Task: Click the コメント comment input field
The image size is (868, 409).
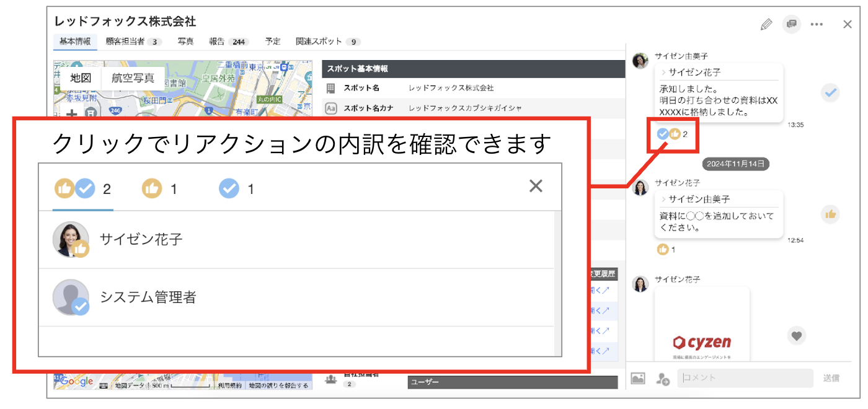Action: tap(745, 378)
